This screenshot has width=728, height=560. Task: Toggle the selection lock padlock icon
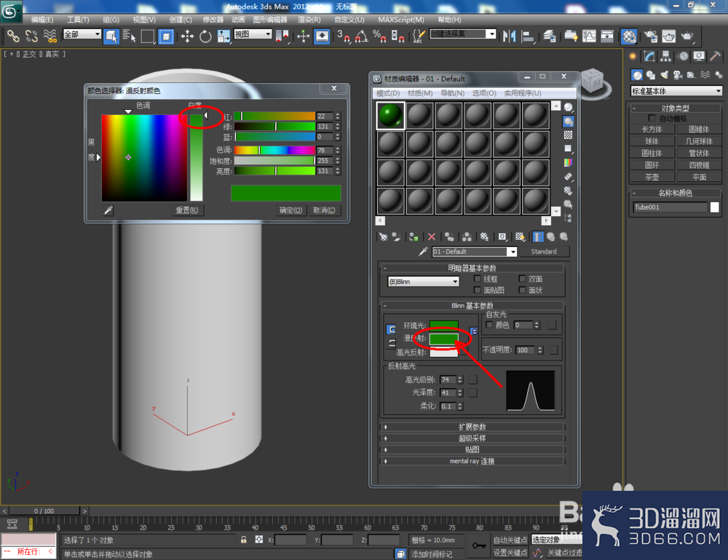(243, 540)
